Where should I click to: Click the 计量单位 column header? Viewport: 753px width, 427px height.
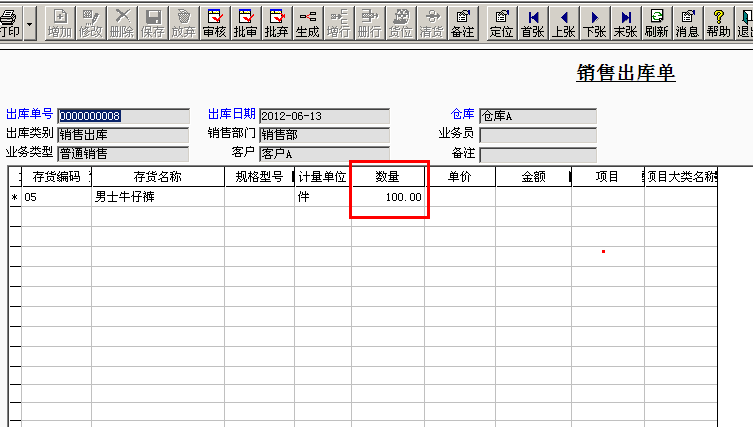click(323, 177)
